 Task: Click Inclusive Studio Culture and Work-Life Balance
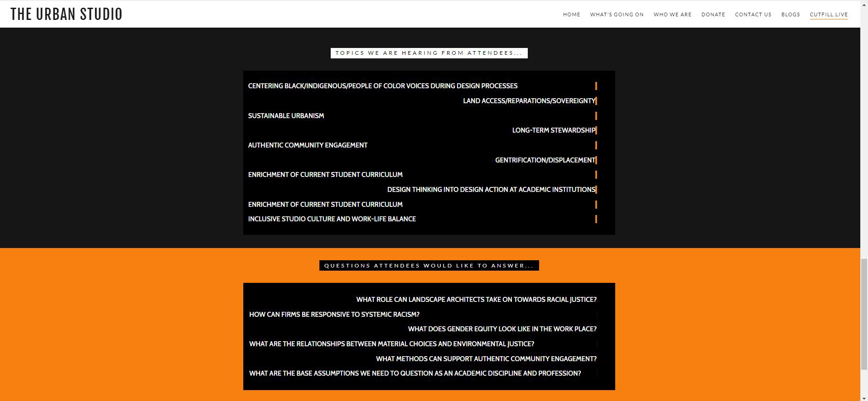pyautogui.click(x=332, y=219)
